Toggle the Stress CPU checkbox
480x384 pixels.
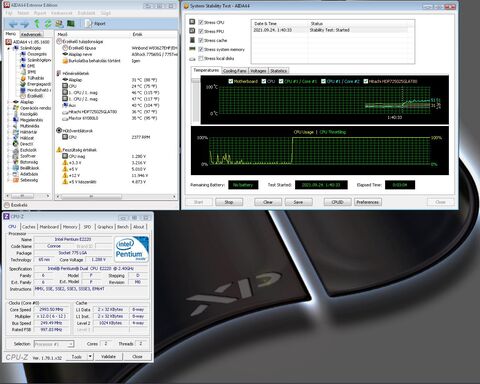[201, 22]
